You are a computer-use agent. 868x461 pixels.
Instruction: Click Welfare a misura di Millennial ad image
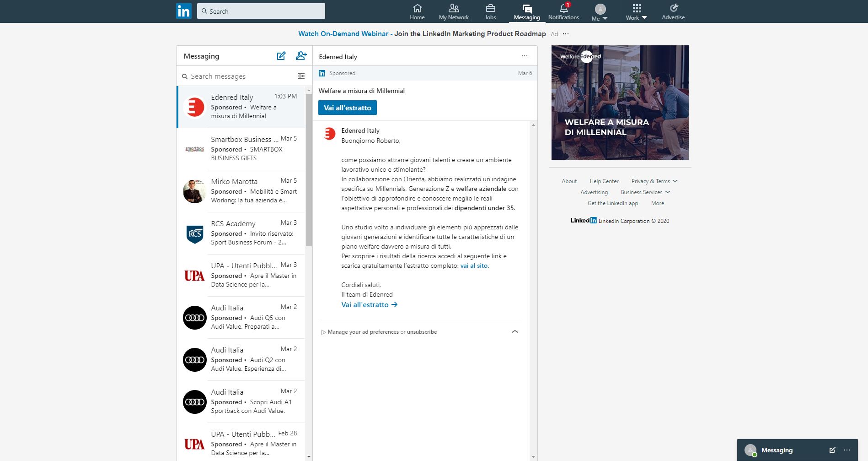pos(620,103)
